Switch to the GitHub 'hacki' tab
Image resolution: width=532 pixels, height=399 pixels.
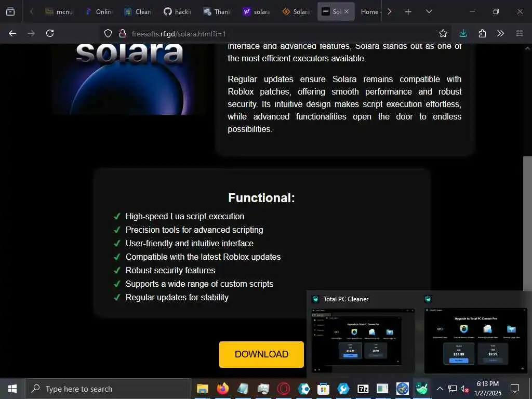point(177,12)
